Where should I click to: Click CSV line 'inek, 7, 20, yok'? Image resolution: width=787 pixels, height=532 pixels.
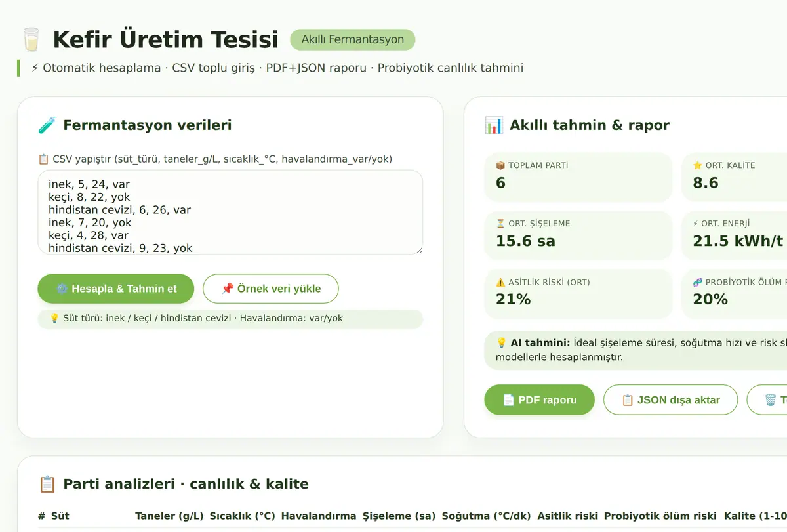[x=91, y=223]
